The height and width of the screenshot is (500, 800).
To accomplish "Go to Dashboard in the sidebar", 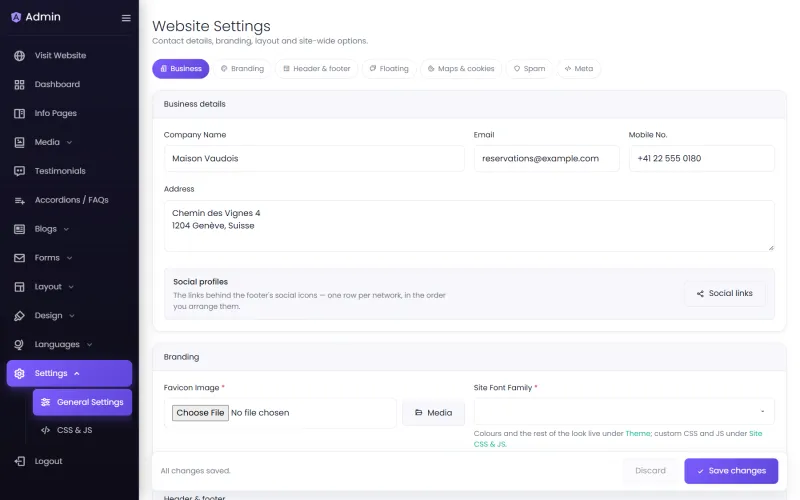I will pyautogui.click(x=69, y=85).
